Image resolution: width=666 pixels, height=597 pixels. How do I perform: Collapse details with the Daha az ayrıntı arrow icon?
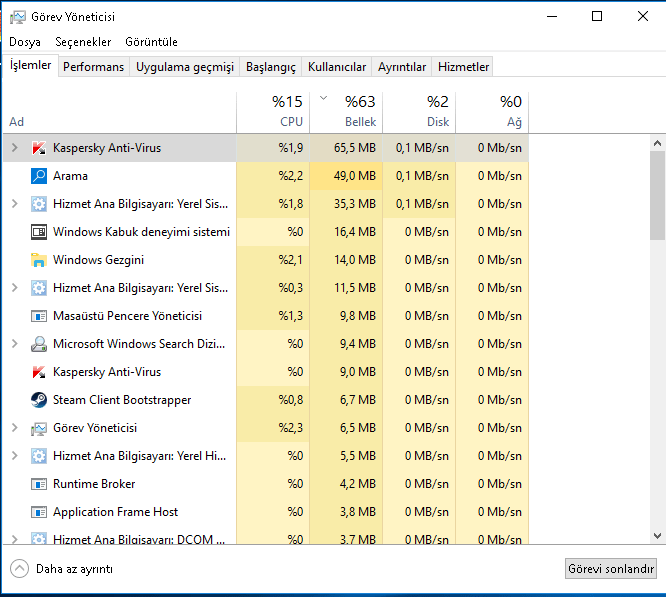pos(20,569)
